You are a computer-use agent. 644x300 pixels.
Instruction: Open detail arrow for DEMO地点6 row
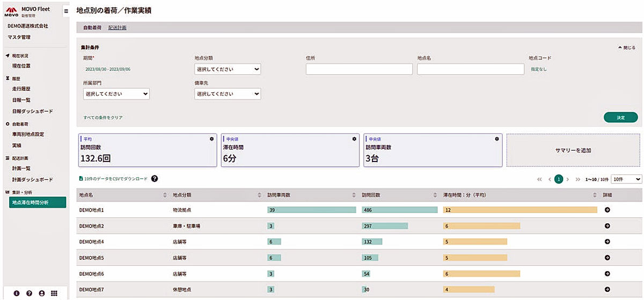pyautogui.click(x=607, y=274)
